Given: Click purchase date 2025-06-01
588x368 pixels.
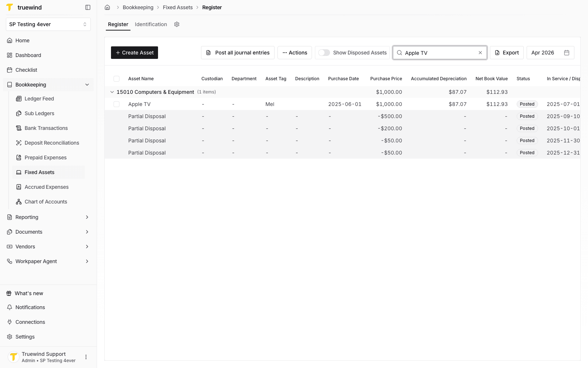Looking at the screenshot, I should point(345,104).
